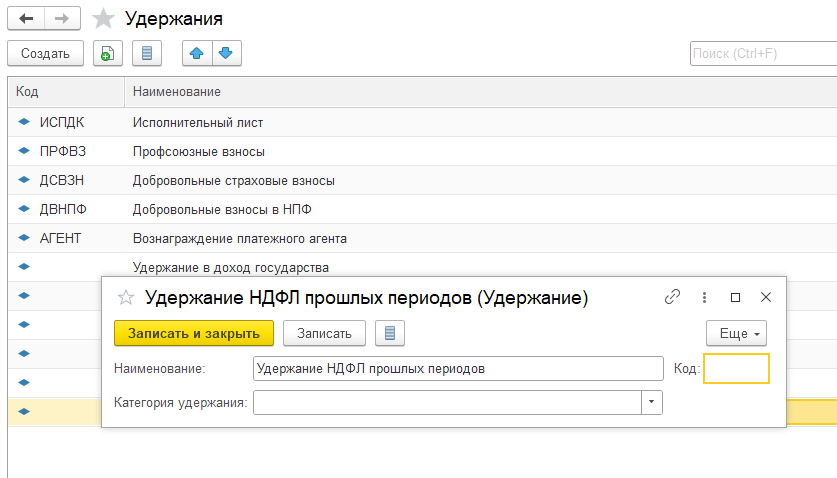Sort by the Наименование column header
This screenshot has height=478, width=837.
[480, 92]
